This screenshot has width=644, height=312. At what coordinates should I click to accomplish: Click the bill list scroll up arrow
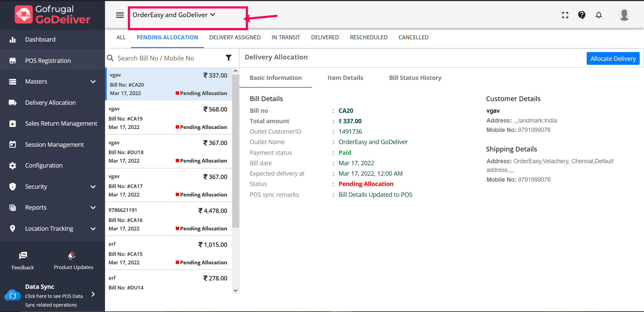tap(235, 71)
